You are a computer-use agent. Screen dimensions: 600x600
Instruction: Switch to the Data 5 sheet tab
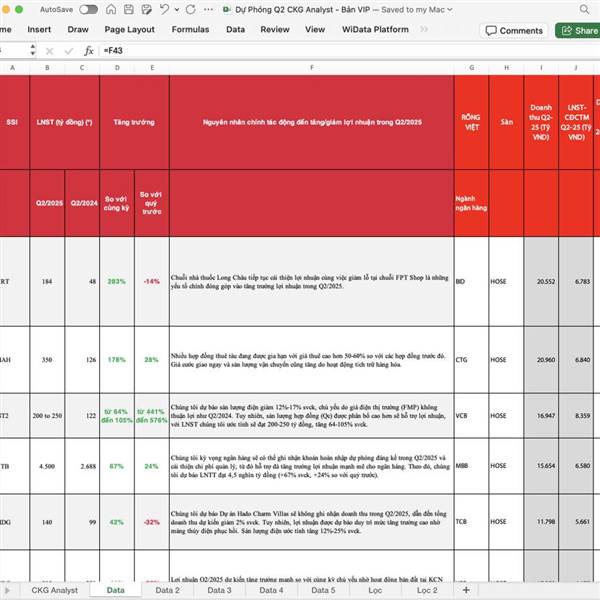point(323,590)
